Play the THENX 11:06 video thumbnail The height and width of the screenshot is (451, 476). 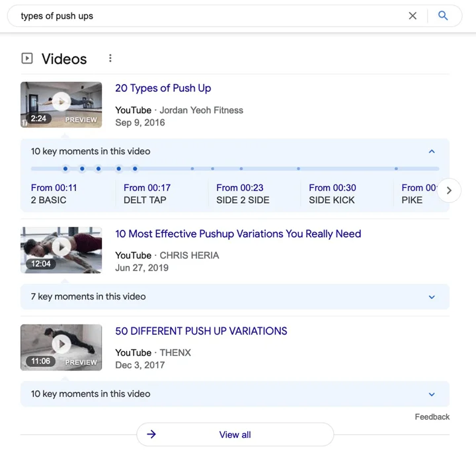(61, 347)
